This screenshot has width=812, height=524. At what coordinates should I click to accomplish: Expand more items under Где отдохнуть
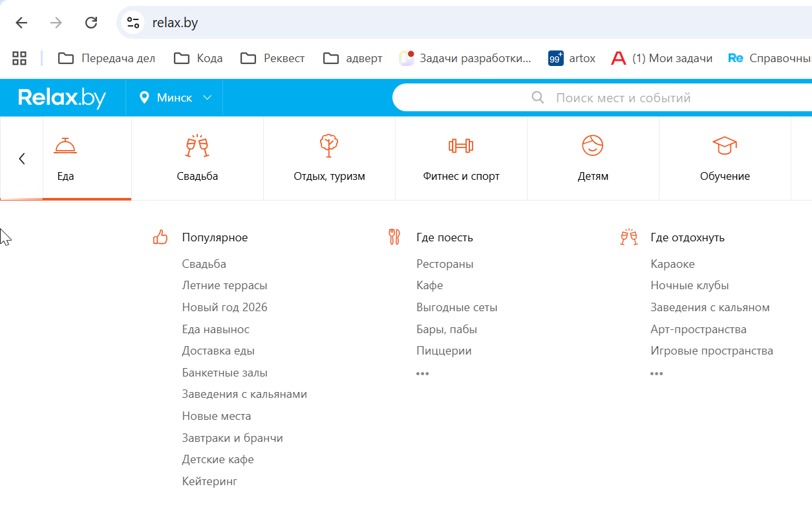pos(657,373)
